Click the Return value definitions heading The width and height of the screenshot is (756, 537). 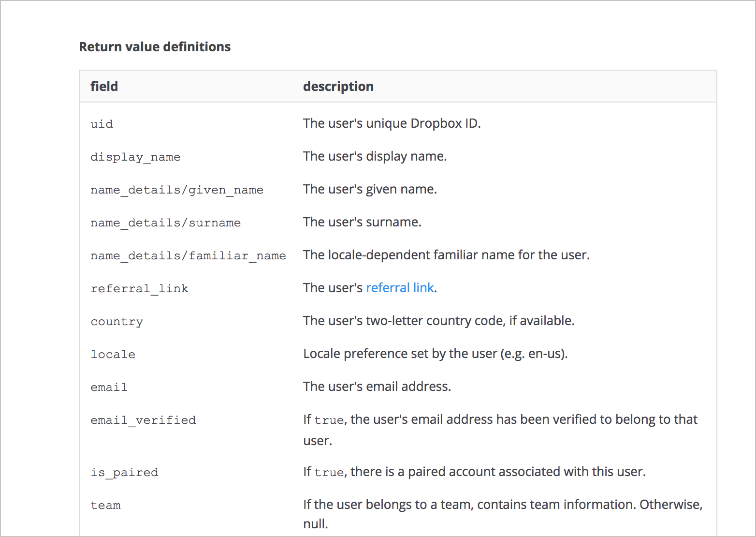click(155, 47)
